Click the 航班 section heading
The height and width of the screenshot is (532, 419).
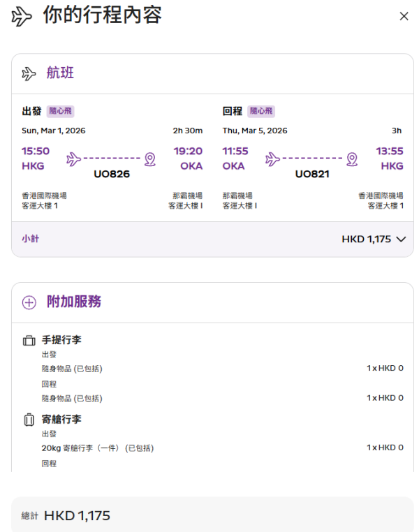60,73
